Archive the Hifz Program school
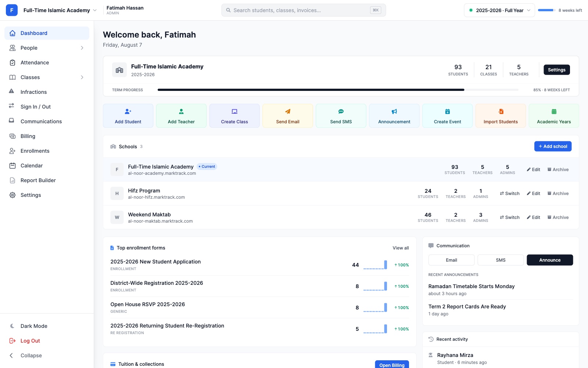The height and width of the screenshot is (368, 588). click(x=558, y=194)
